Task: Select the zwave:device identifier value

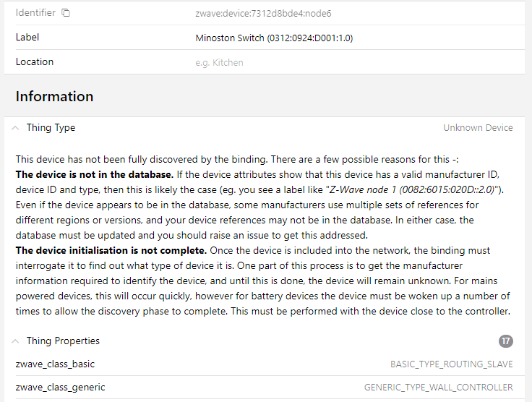Action: pyautogui.click(x=263, y=13)
